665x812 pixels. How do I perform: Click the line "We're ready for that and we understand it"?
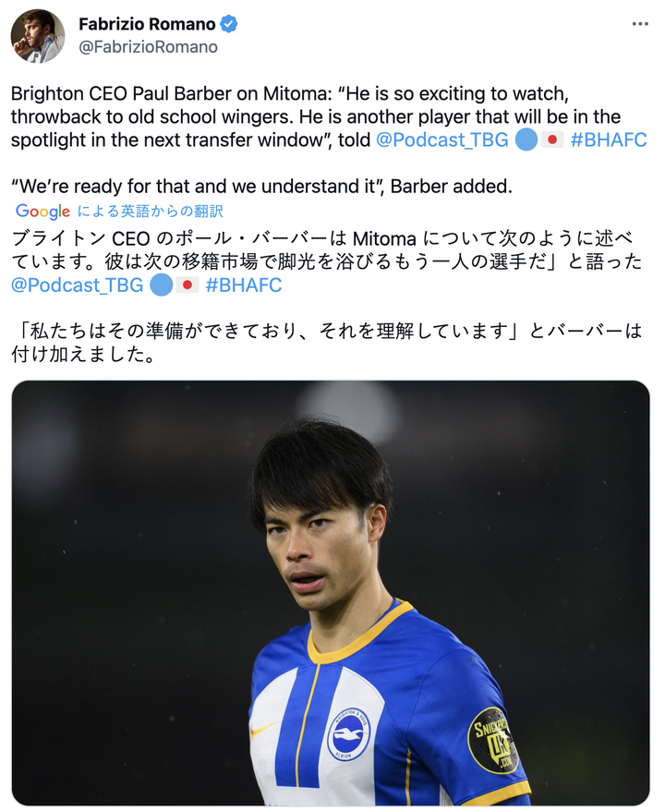261,187
